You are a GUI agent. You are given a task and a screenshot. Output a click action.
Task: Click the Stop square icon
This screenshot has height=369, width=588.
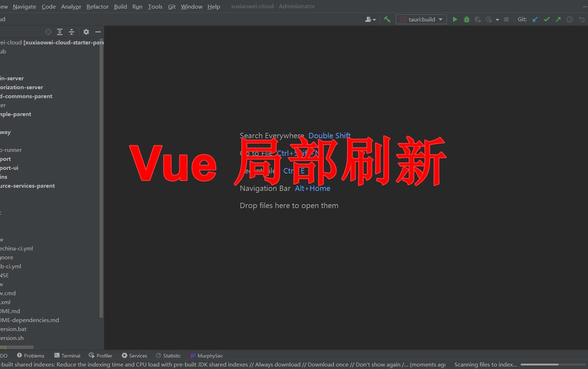pos(506,19)
